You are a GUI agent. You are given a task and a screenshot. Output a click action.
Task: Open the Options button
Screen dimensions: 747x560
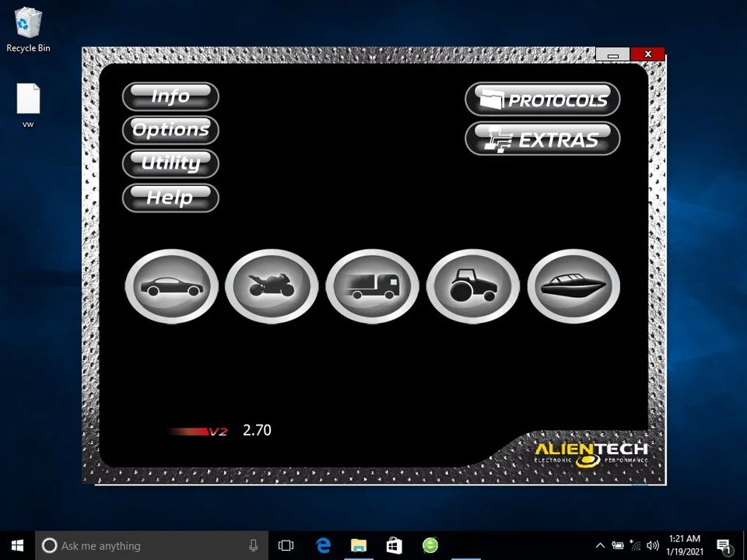(x=170, y=130)
